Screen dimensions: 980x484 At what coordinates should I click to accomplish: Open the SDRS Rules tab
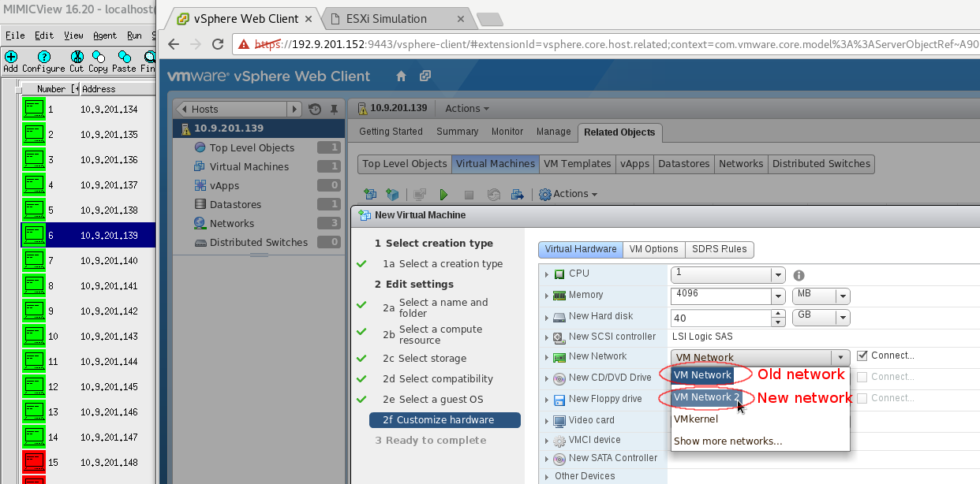pos(719,249)
